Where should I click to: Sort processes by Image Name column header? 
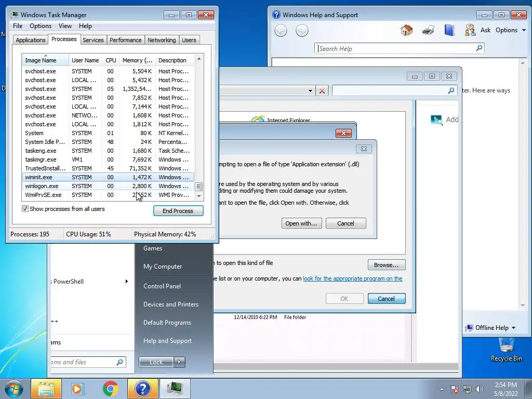coord(45,60)
